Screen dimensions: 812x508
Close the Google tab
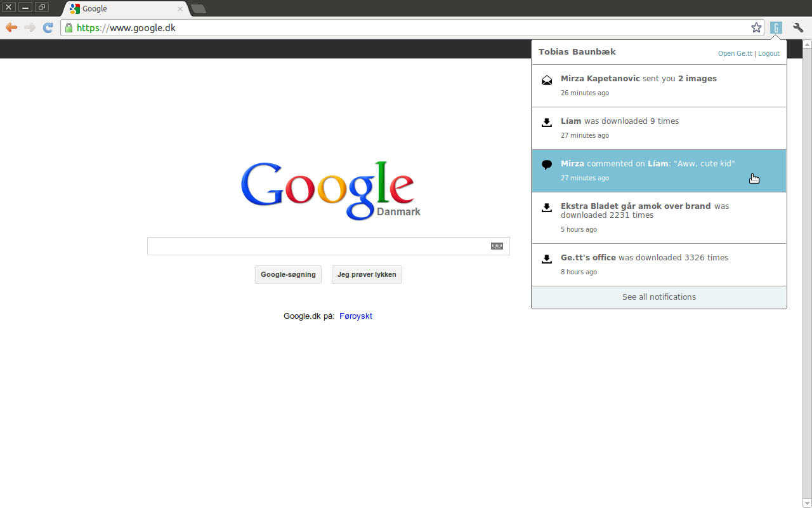coord(180,9)
